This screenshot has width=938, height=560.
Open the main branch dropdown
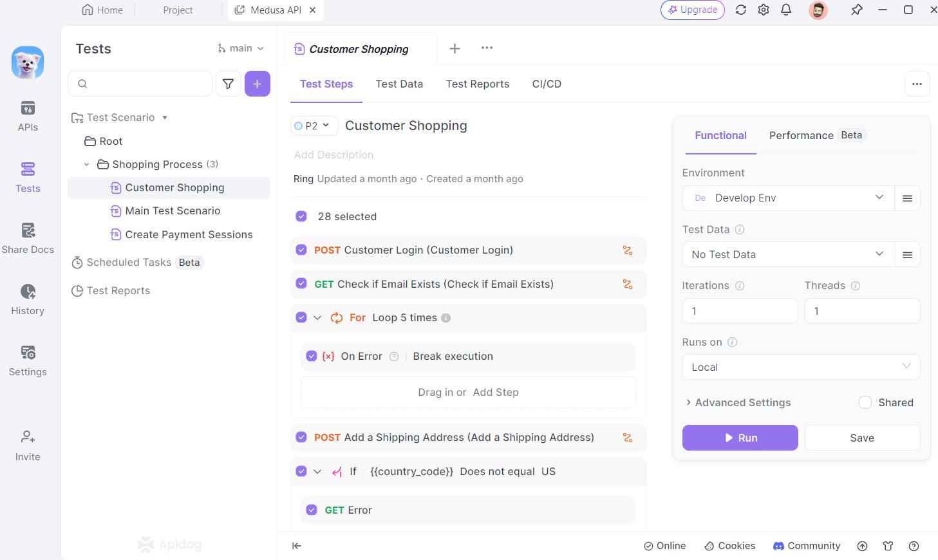pos(241,48)
